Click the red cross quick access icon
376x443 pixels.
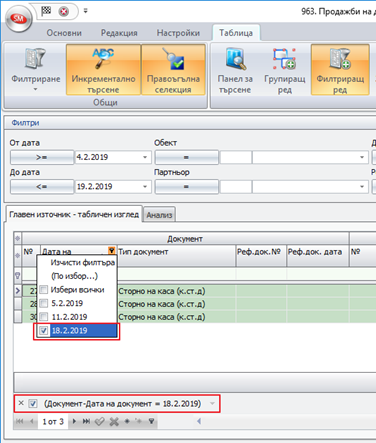63,12
